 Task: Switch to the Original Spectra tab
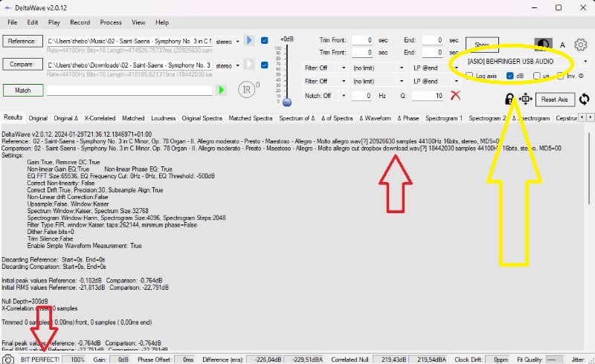[x=202, y=118]
